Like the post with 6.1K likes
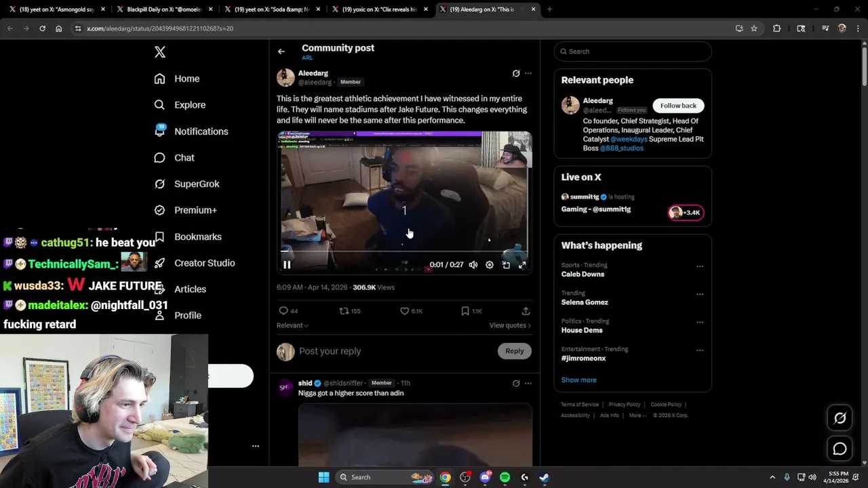 pyautogui.click(x=411, y=311)
